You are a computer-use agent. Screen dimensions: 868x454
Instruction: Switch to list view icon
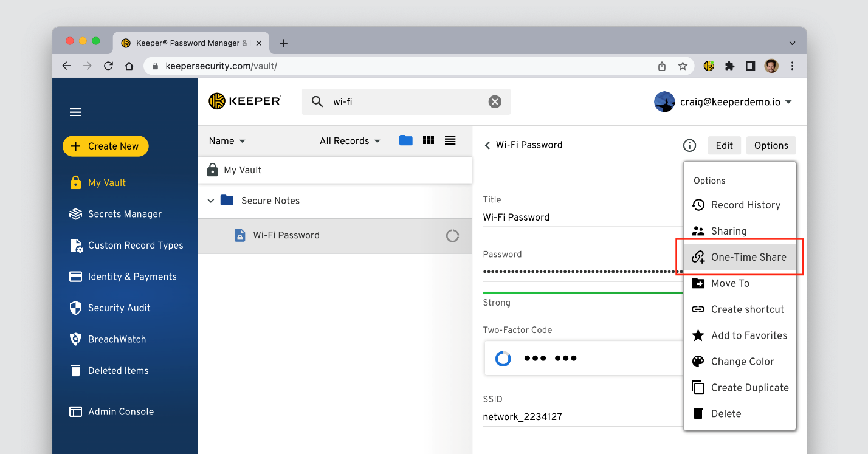450,140
